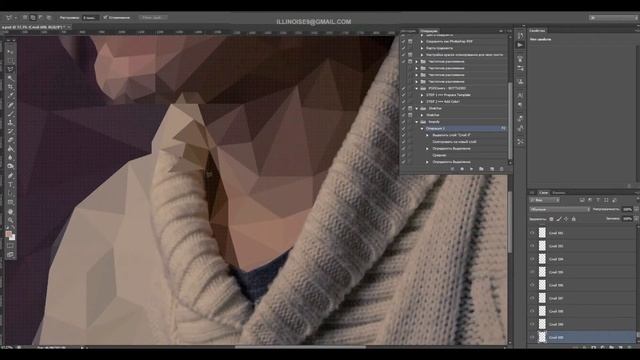Toggle the check mark for 'STEP 2 >>> Add Color!'
Viewport: 640px width, 360px height.
403,102
